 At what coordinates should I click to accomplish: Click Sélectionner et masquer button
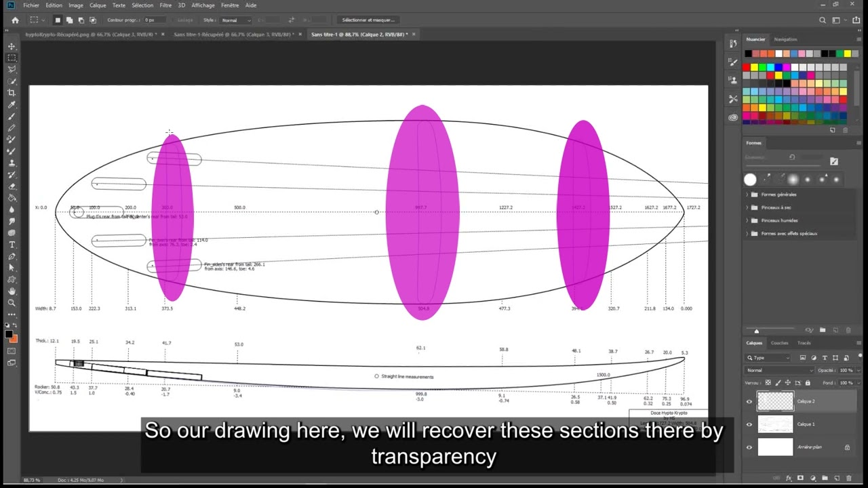(368, 20)
